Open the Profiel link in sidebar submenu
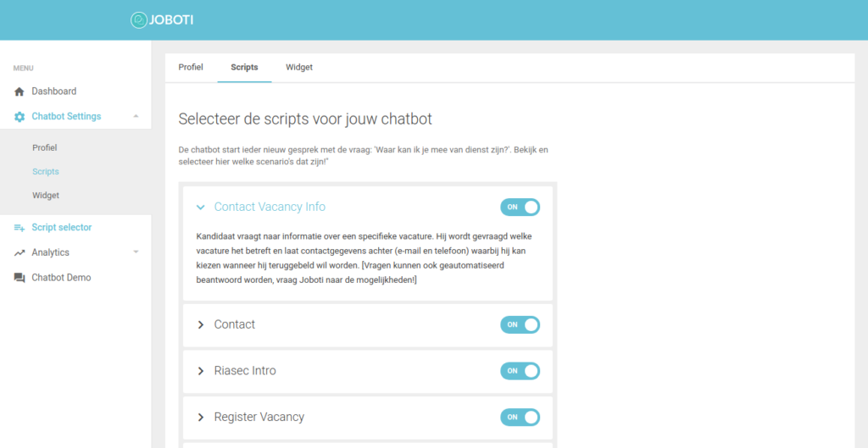Screen dimensions: 868x448 tap(44, 147)
